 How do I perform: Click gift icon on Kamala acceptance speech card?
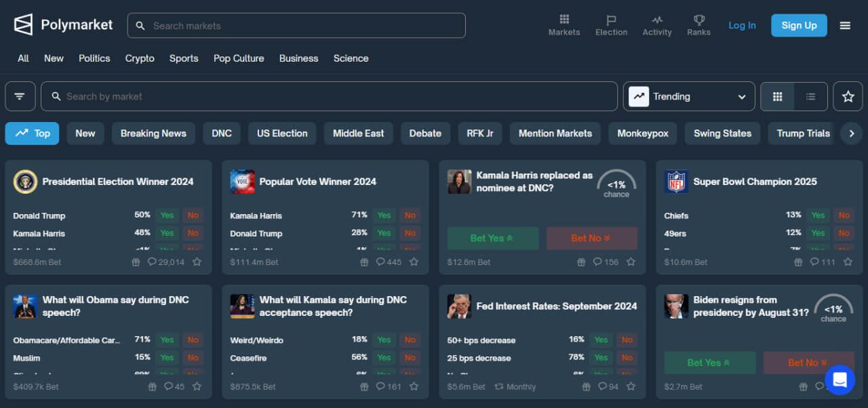[x=364, y=386]
